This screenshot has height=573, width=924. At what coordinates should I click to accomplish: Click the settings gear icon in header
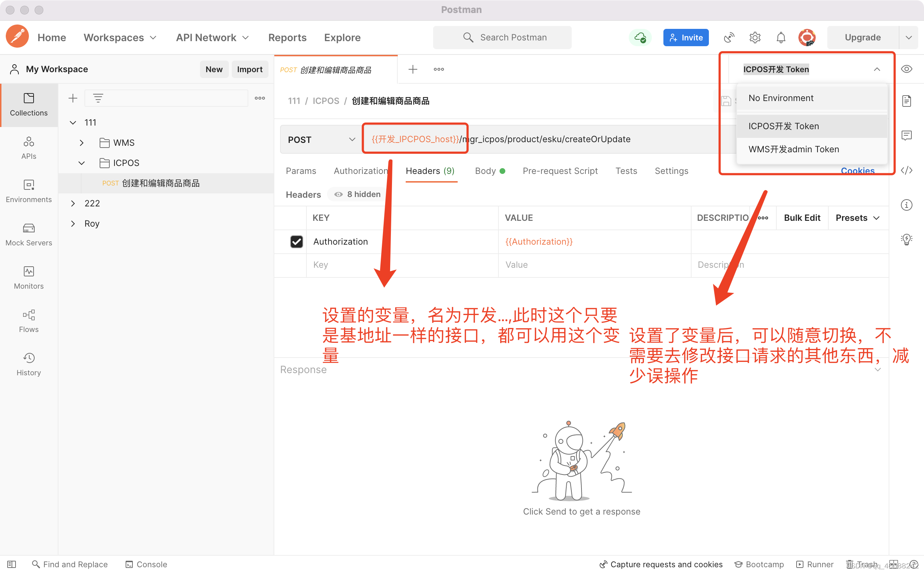[755, 38]
